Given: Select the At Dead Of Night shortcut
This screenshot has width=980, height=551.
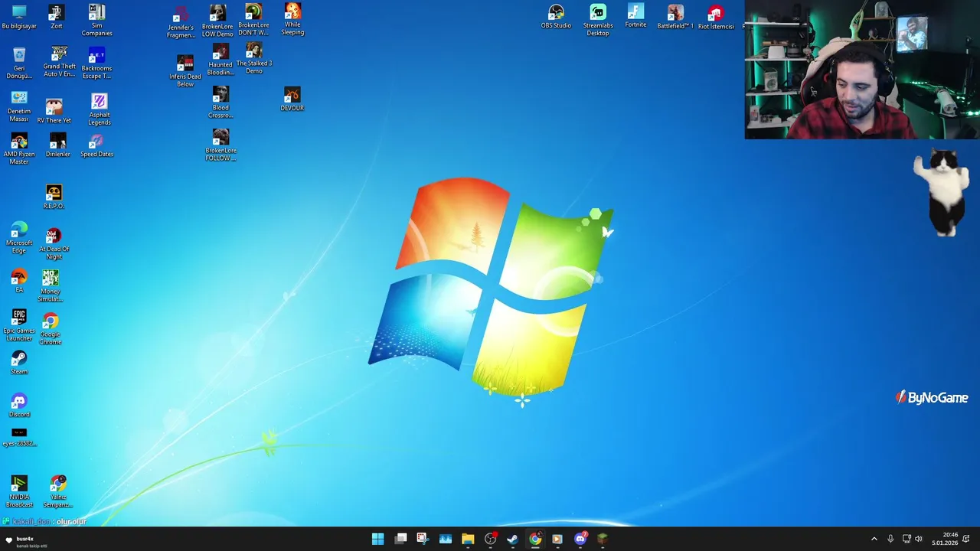Looking at the screenshot, I should pyautogui.click(x=54, y=244).
